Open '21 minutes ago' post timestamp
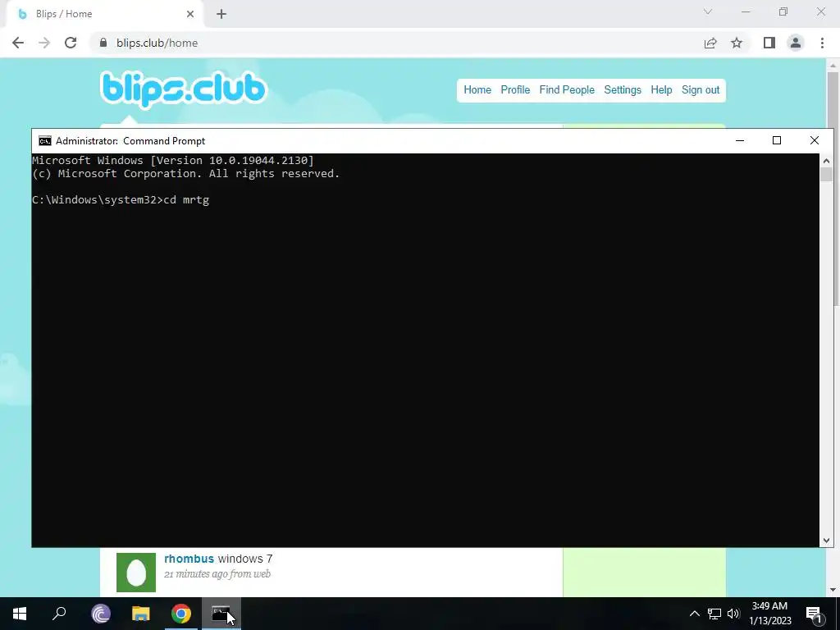The height and width of the screenshot is (630, 840). 198,574
